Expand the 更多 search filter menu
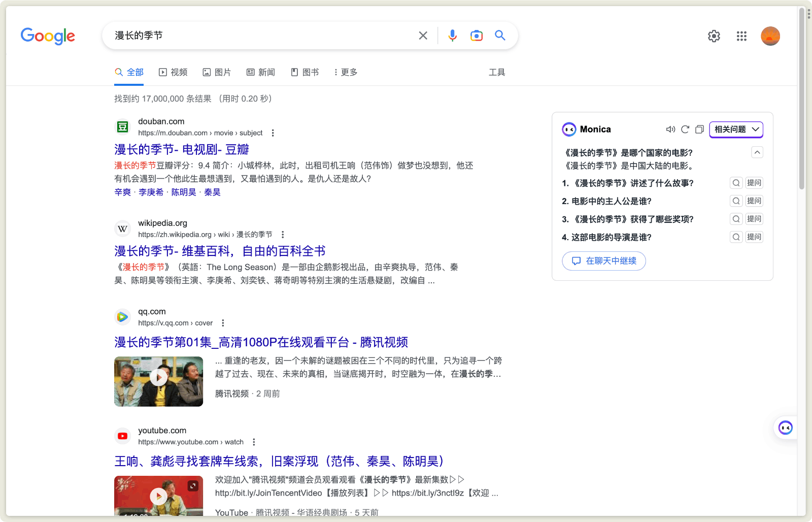Image resolution: width=812 pixels, height=522 pixels. coord(346,72)
